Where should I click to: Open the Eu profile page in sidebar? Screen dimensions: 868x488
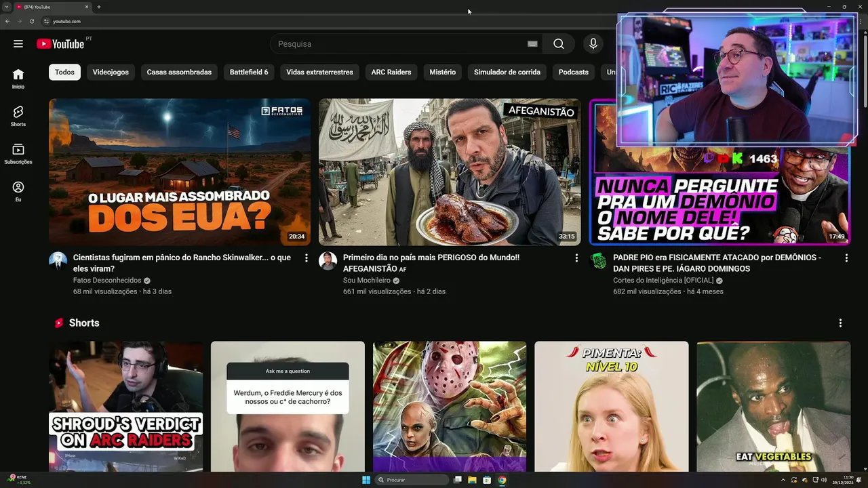click(x=18, y=191)
